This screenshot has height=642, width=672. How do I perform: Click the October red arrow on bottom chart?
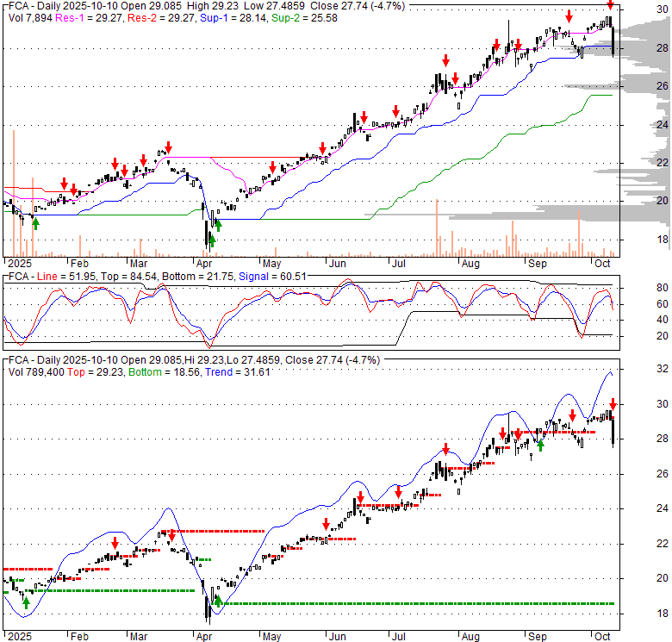[x=613, y=403]
